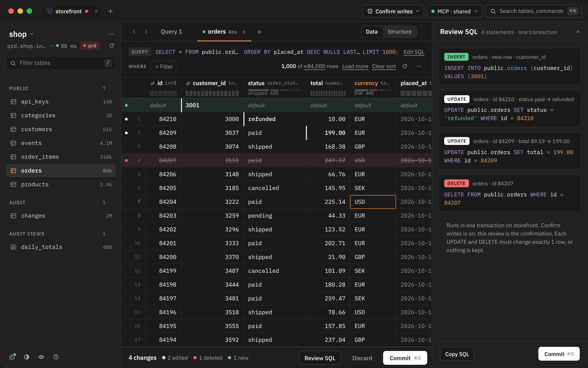Switch to the Query 1 tab
The width and height of the screenshot is (588, 368).
171,32
